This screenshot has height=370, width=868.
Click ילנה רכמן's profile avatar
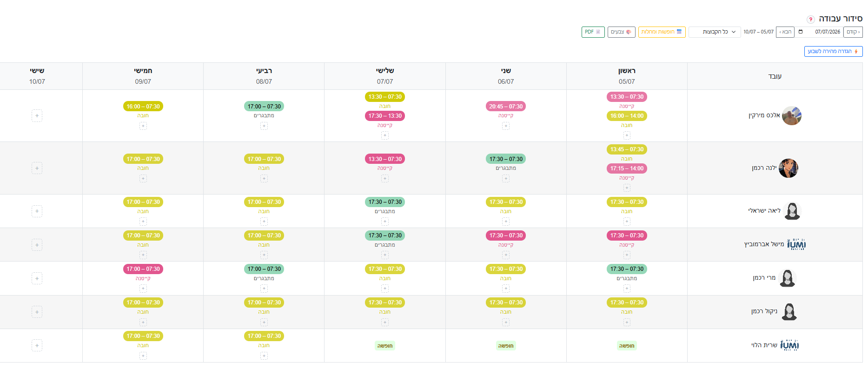click(788, 168)
